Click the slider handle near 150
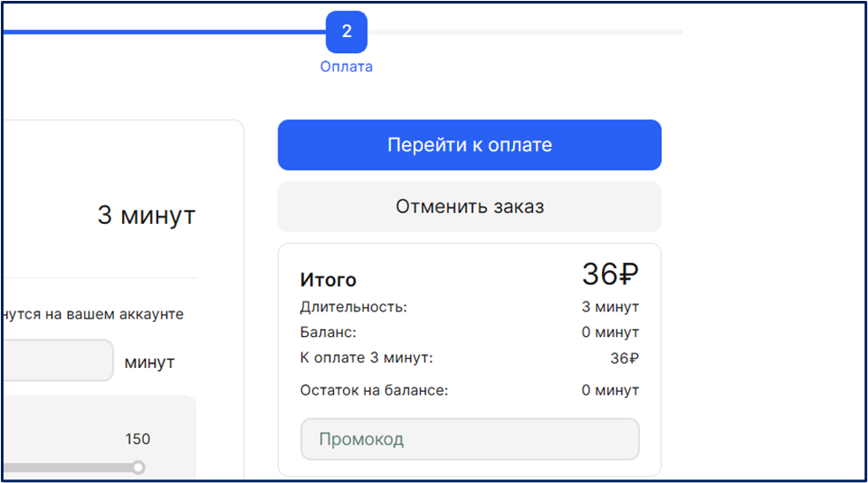Image resolution: width=868 pixels, height=483 pixels. click(x=139, y=467)
